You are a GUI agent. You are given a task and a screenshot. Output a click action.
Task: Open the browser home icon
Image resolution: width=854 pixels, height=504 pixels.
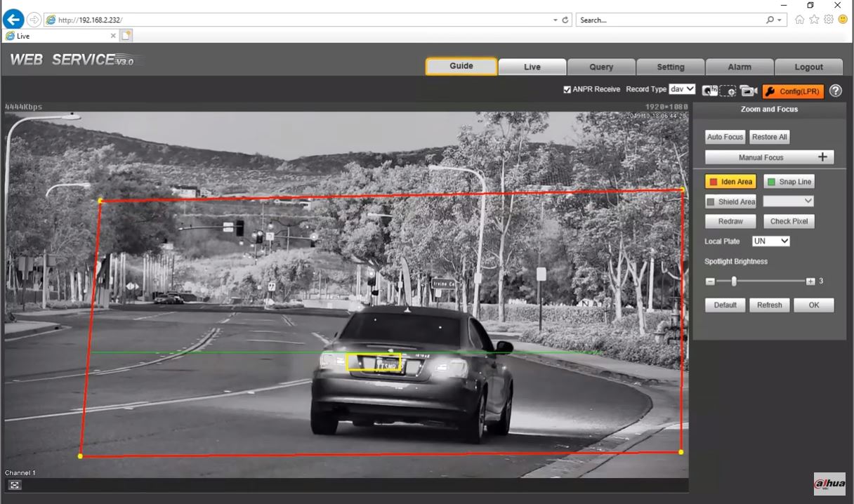[x=800, y=20]
